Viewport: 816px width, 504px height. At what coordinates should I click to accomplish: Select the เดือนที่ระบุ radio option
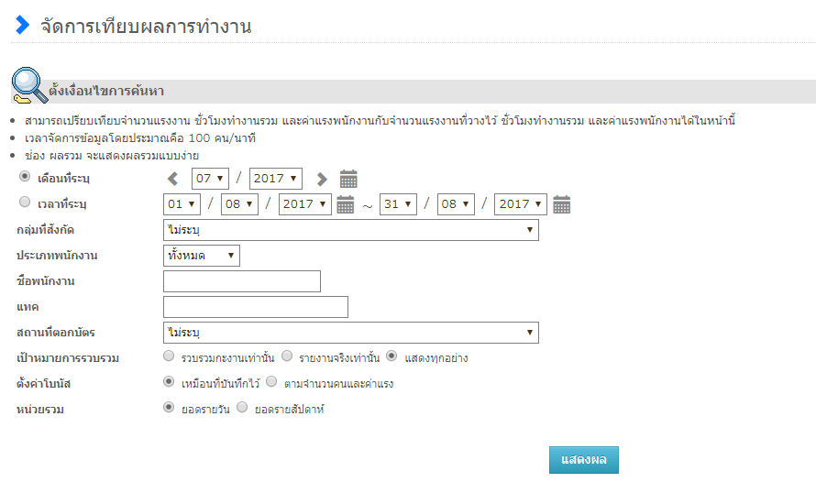tap(25, 177)
